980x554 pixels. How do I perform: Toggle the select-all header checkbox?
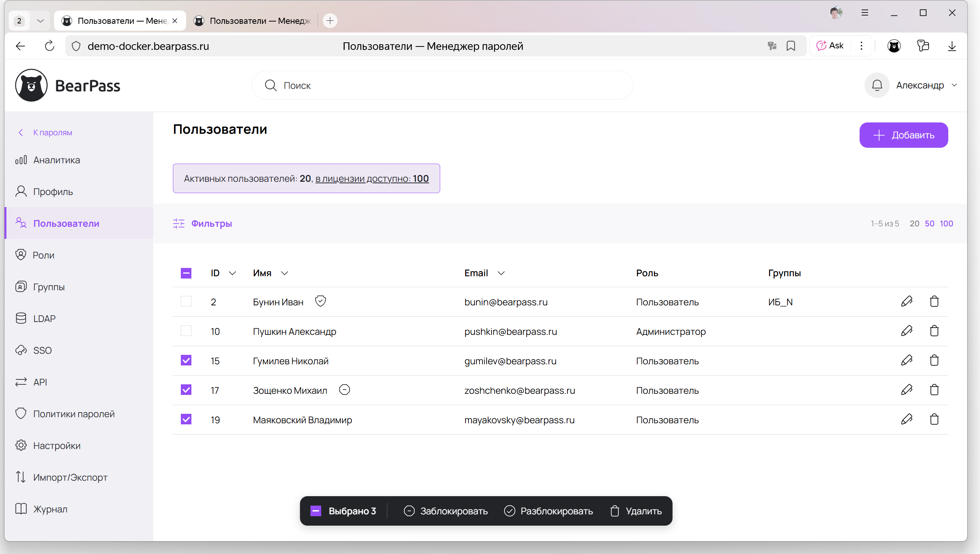point(186,273)
